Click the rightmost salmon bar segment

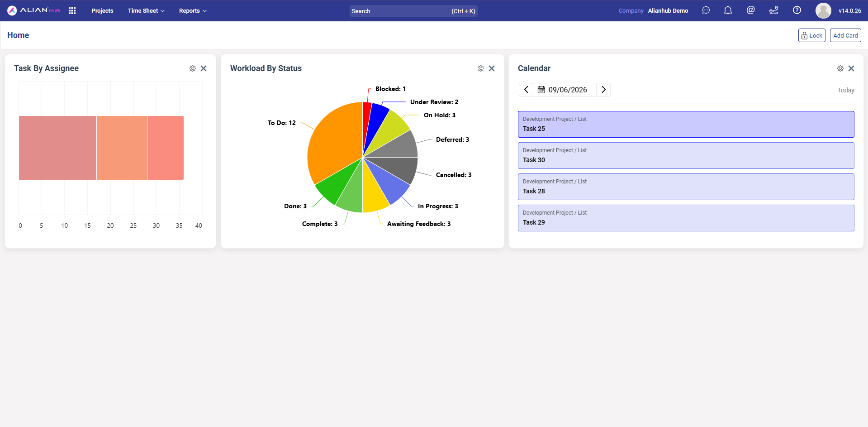click(x=166, y=148)
